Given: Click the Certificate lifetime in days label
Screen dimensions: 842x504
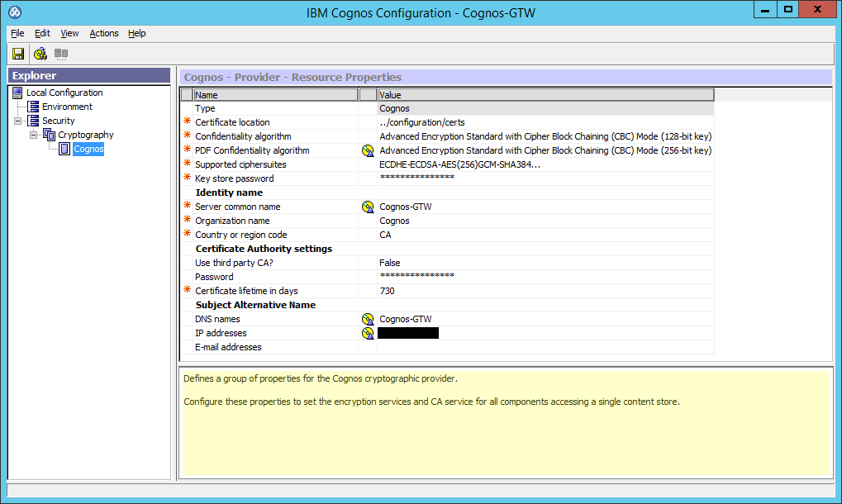Looking at the screenshot, I should point(246,291).
